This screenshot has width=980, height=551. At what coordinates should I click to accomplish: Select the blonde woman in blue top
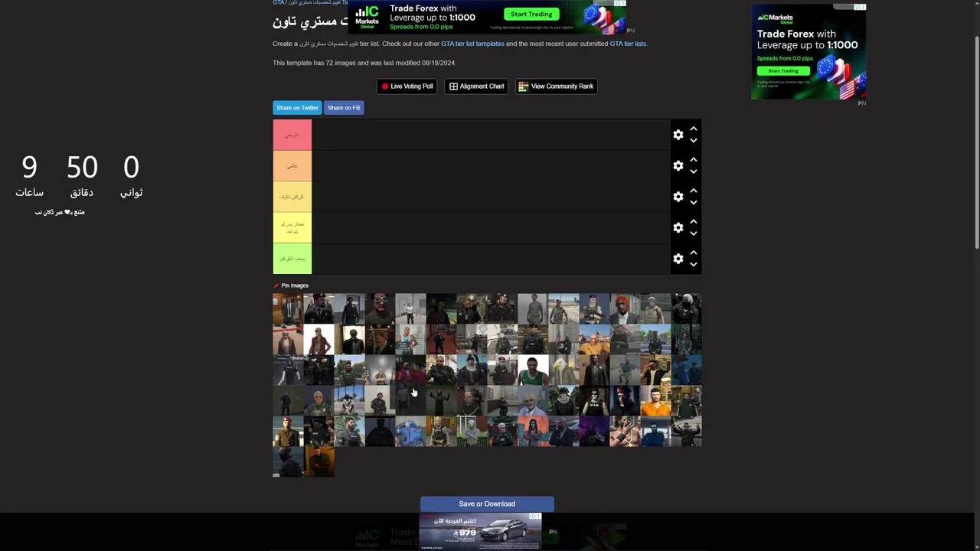[x=410, y=340]
